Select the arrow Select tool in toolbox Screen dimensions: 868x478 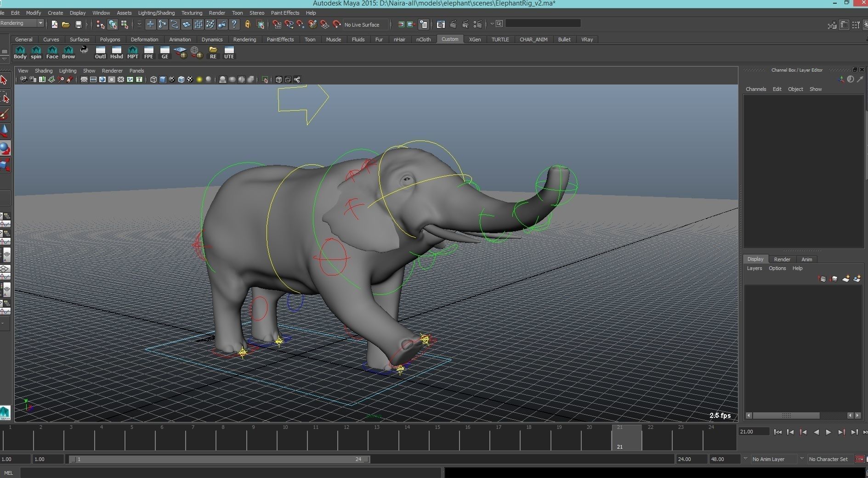point(4,80)
